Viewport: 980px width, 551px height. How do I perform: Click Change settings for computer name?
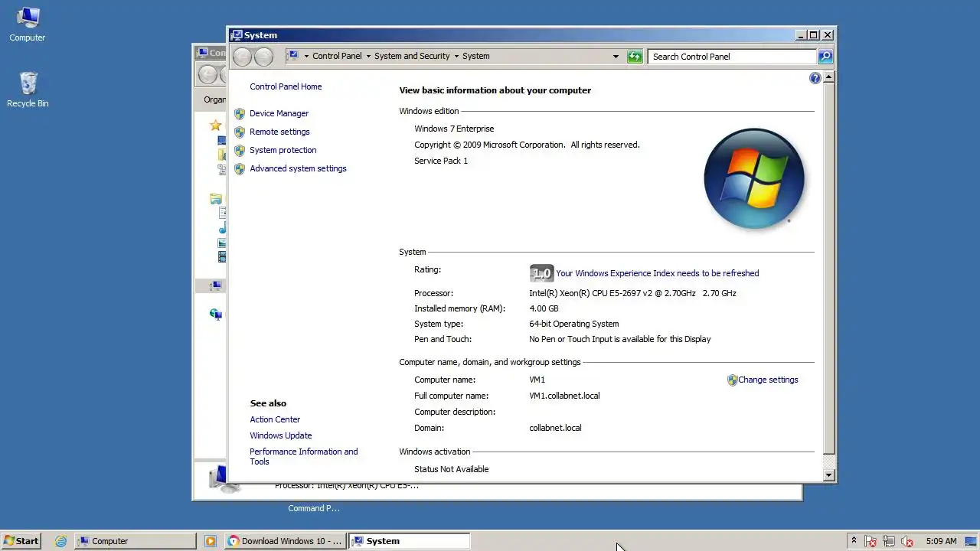(x=768, y=380)
